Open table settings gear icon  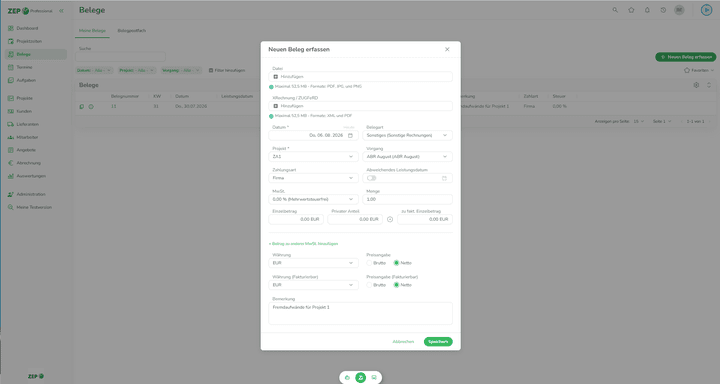click(696, 85)
